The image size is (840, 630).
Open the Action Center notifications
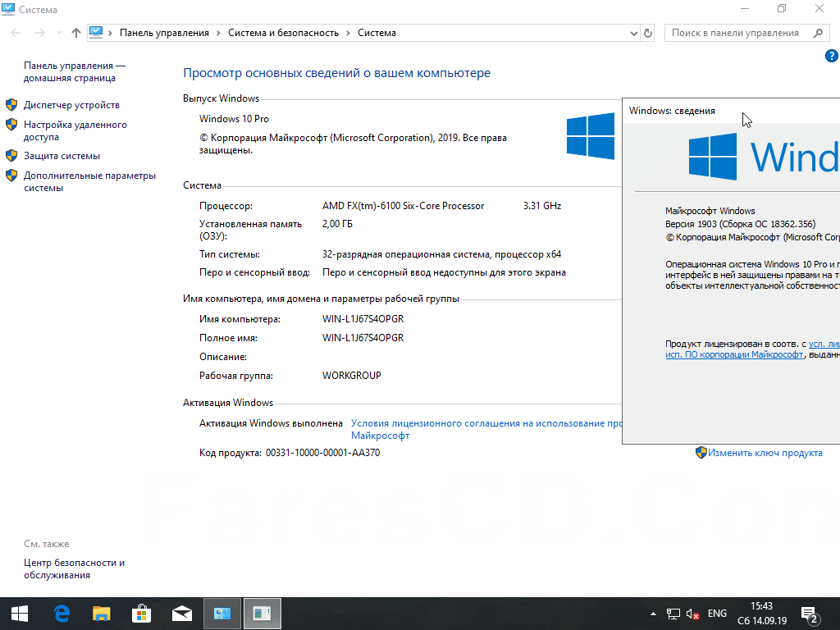tap(810, 614)
